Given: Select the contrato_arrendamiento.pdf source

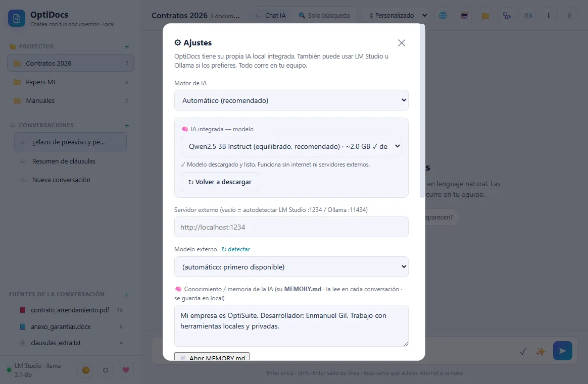Looking at the screenshot, I should pyautogui.click(x=71, y=310).
